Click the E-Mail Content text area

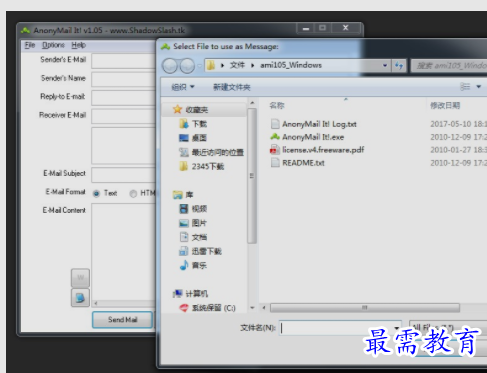(124, 252)
